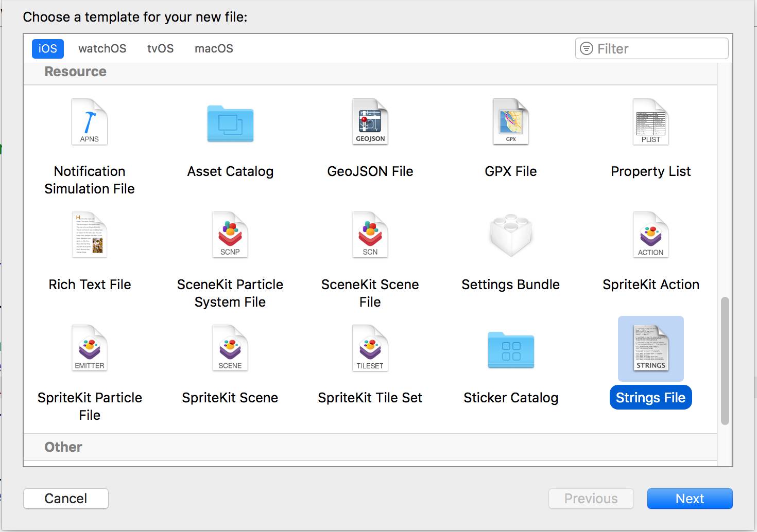Click the "Asset Catalog" label

pos(230,171)
